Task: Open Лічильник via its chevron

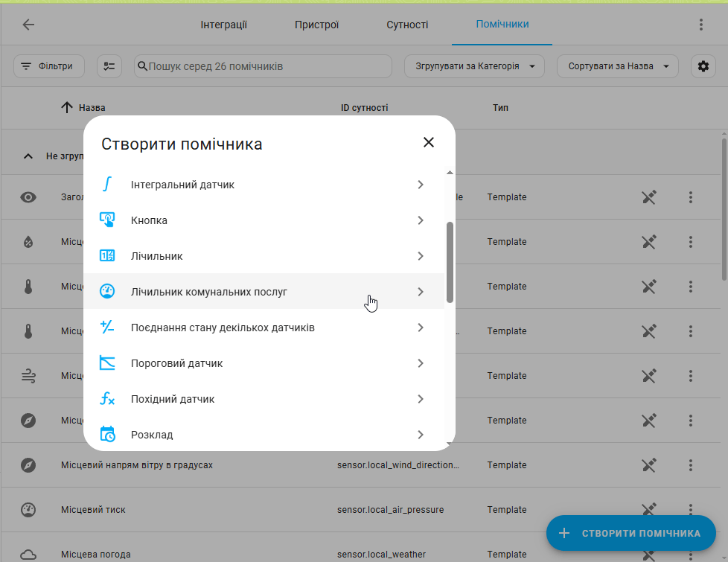Action: pos(420,256)
